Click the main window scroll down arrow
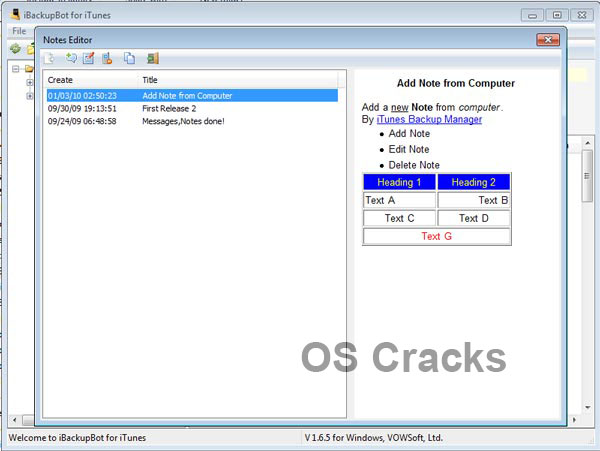 pyautogui.click(x=587, y=408)
